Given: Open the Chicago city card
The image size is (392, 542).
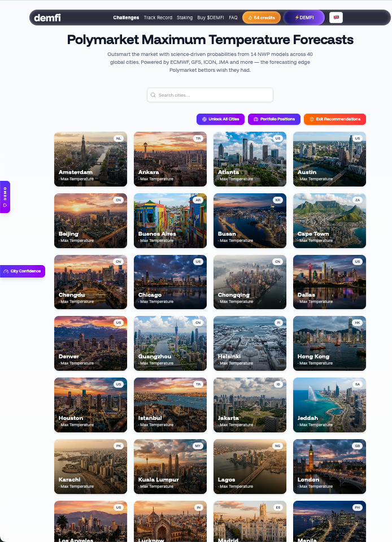Looking at the screenshot, I should click(x=170, y=282).
